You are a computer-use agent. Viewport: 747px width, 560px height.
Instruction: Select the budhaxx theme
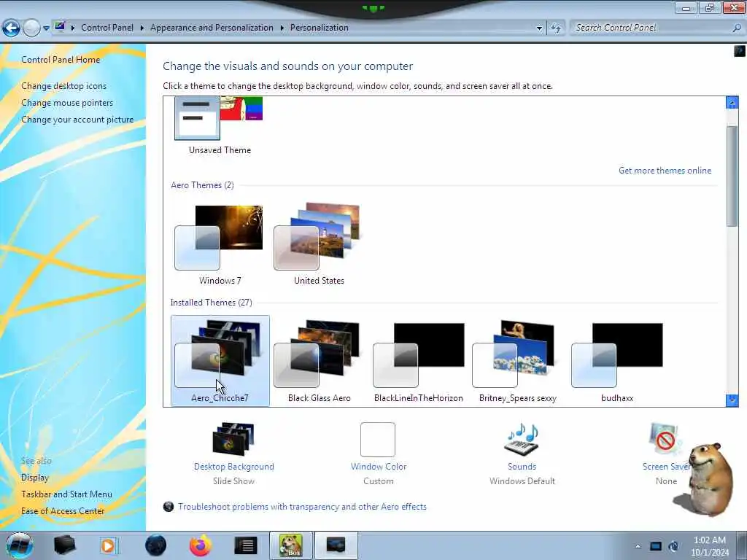(617, 360)
